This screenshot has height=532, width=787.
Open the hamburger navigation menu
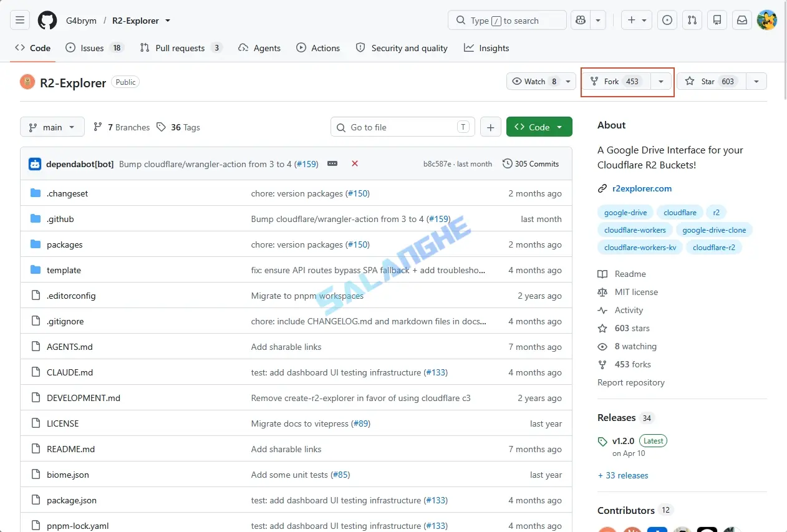click(x=20, y=20)
